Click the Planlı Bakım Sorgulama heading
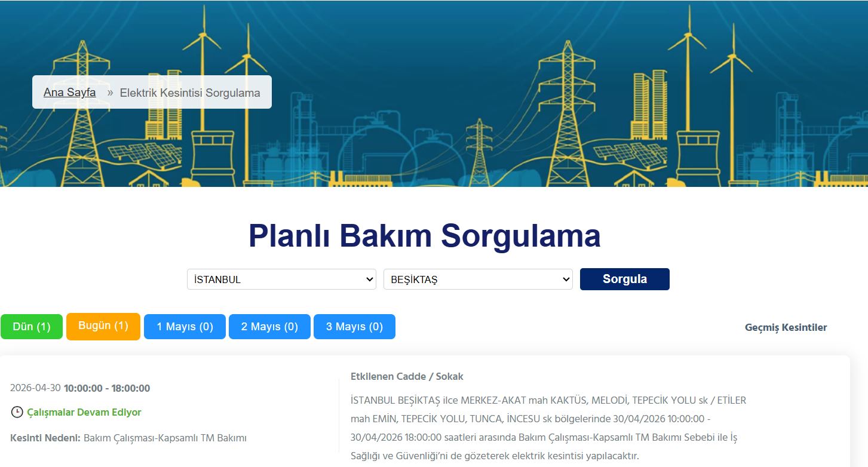This screenshot has width=868, height=467. pos(424,235)
